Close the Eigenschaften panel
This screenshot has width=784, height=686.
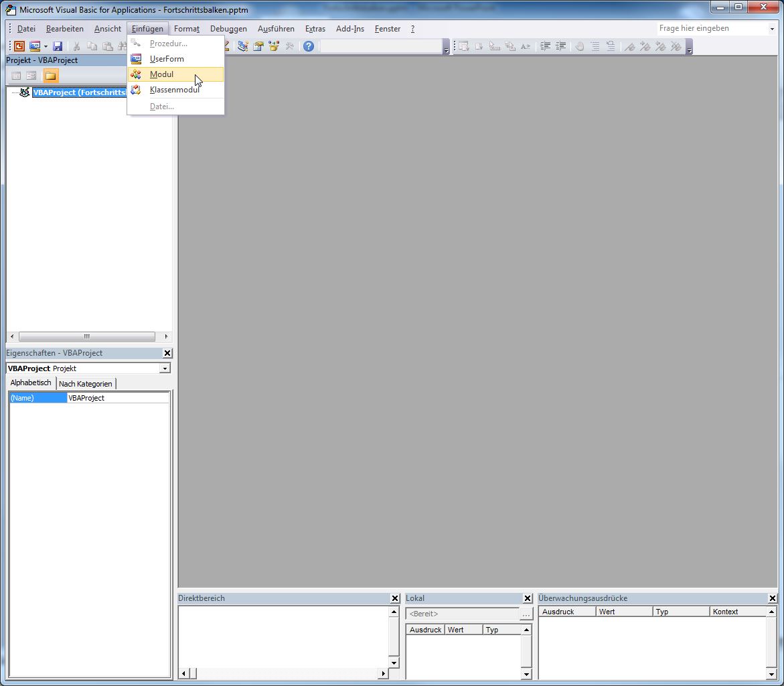coord(167,353)
